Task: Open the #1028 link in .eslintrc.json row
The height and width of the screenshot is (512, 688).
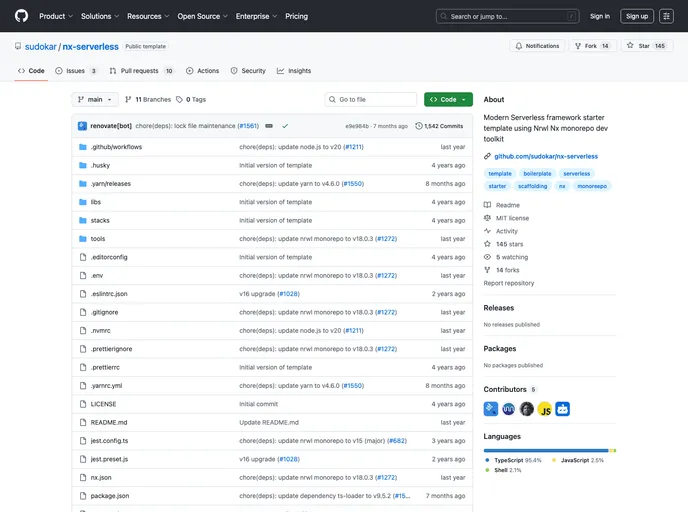Action: (x=288, y=294)
